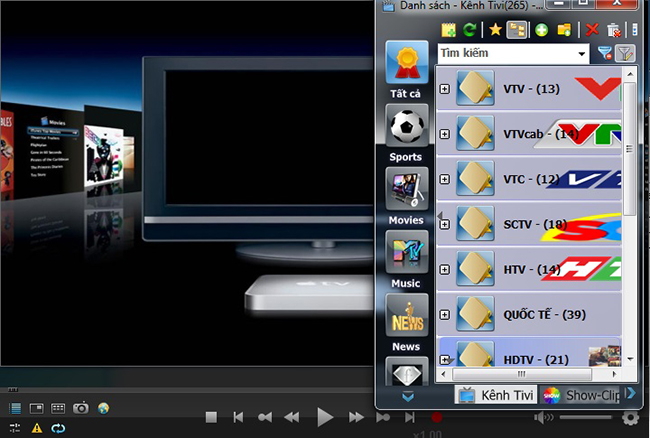Select the VTV - (13) row label
Viewport: 650px width, 438px height.
click(x=531, y=89)
